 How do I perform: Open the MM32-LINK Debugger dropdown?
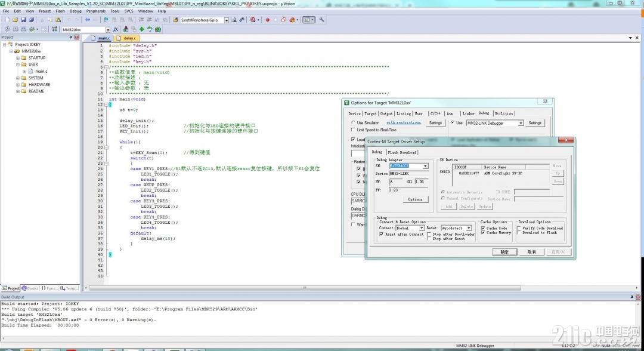click(521, 123)
